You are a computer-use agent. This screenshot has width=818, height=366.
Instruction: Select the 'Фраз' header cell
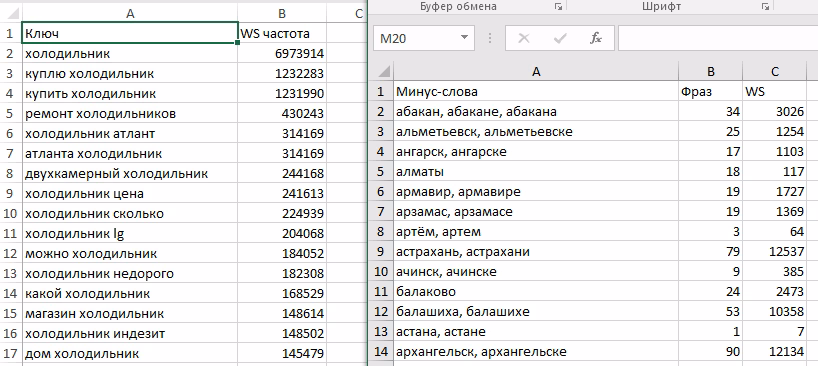coord(711,92)
